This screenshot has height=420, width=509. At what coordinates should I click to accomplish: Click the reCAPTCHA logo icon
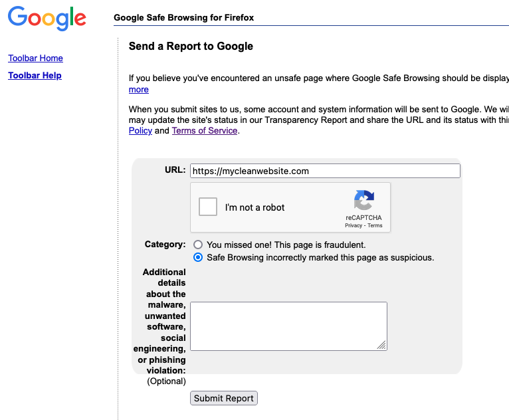(x=364, y=200)
